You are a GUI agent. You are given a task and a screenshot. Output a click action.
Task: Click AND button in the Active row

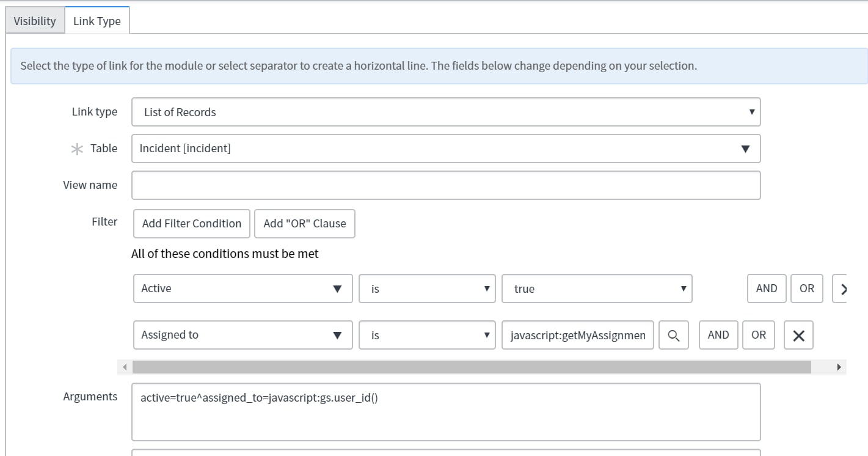point(767,289)
